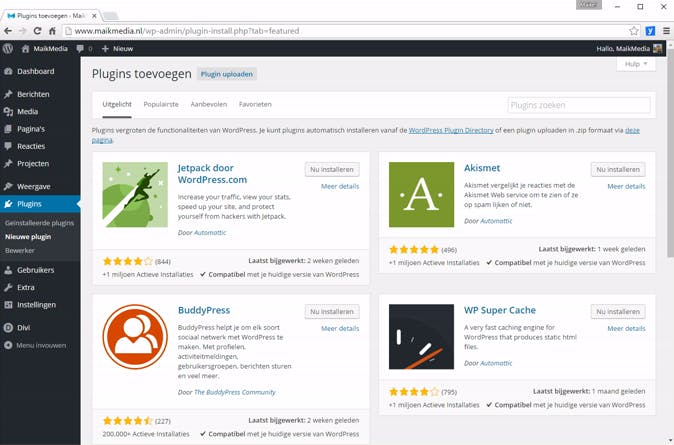The image size is (674, 445).
Task: Open the Akismet plugin title link
Action: [482, 168]
